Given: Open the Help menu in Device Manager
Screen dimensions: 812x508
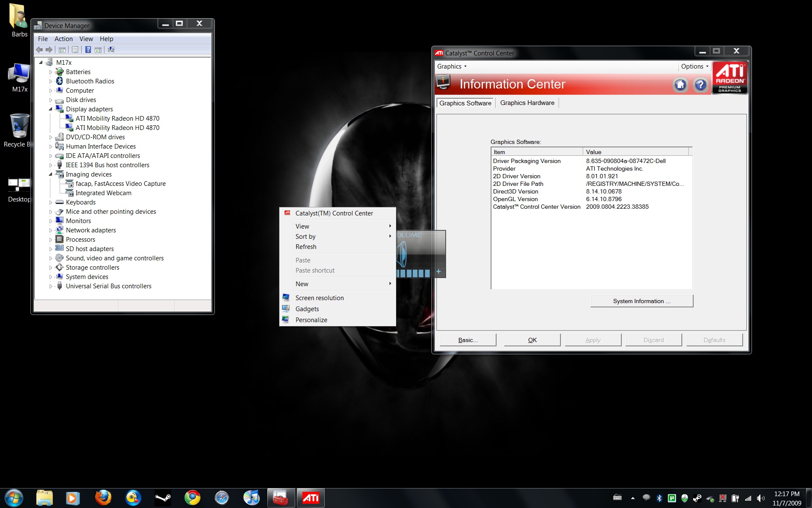Looking at the screenshot, I should (107, 39).
